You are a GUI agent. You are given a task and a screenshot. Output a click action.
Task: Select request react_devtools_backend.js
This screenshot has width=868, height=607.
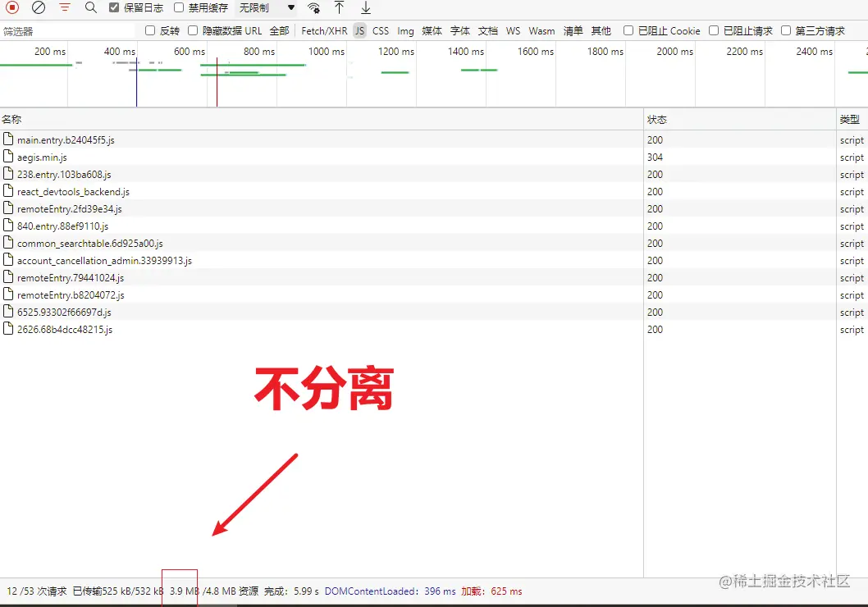point(434,191)
